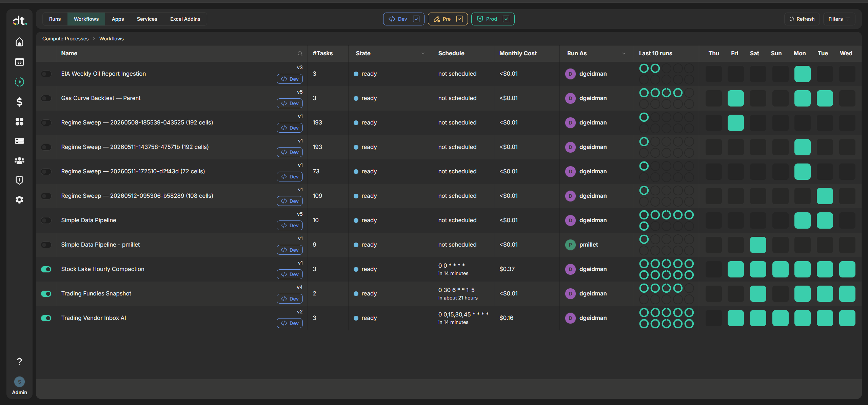Click the help question mark icon
The height and width of the screenshot is (405, 868).
[19, 362]
